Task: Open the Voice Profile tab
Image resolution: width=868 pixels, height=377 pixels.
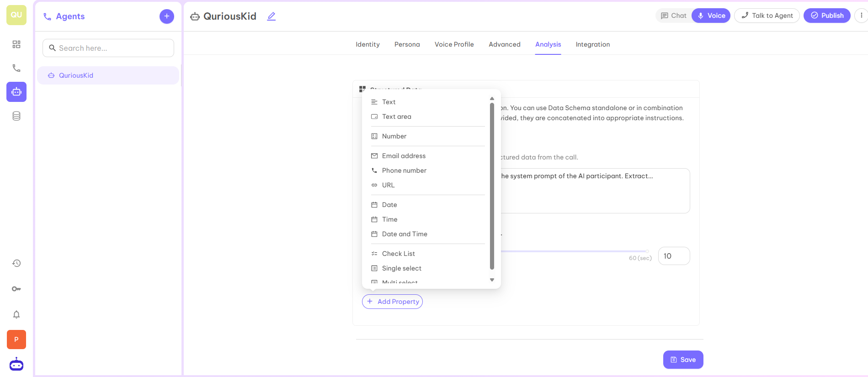Action: point(454,44)
